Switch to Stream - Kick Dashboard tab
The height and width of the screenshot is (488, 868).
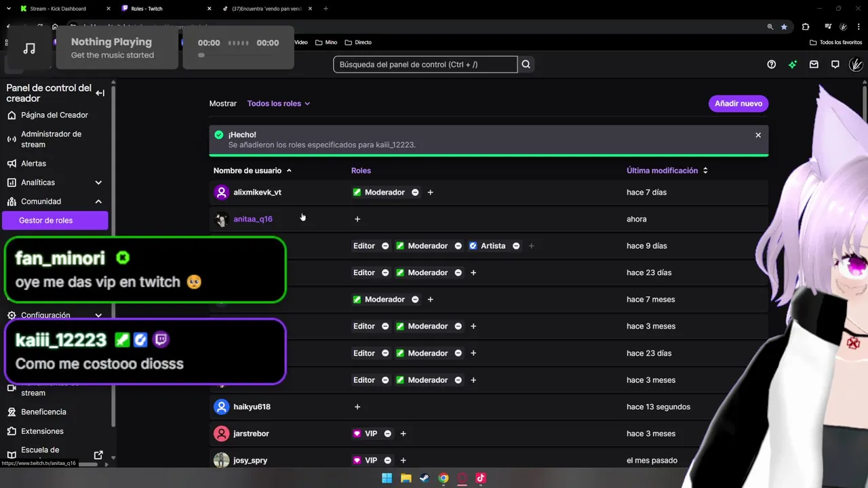[64, 9]
